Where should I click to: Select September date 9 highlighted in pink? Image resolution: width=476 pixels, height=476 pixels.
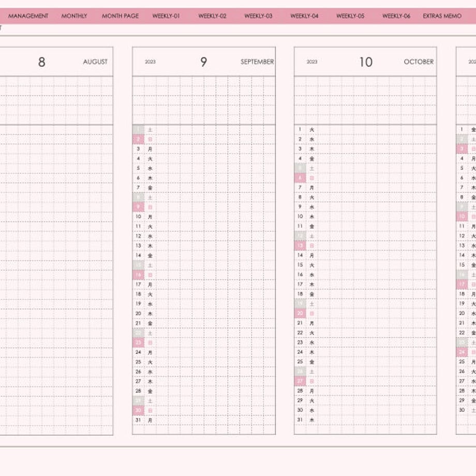(x=139, y=207)
